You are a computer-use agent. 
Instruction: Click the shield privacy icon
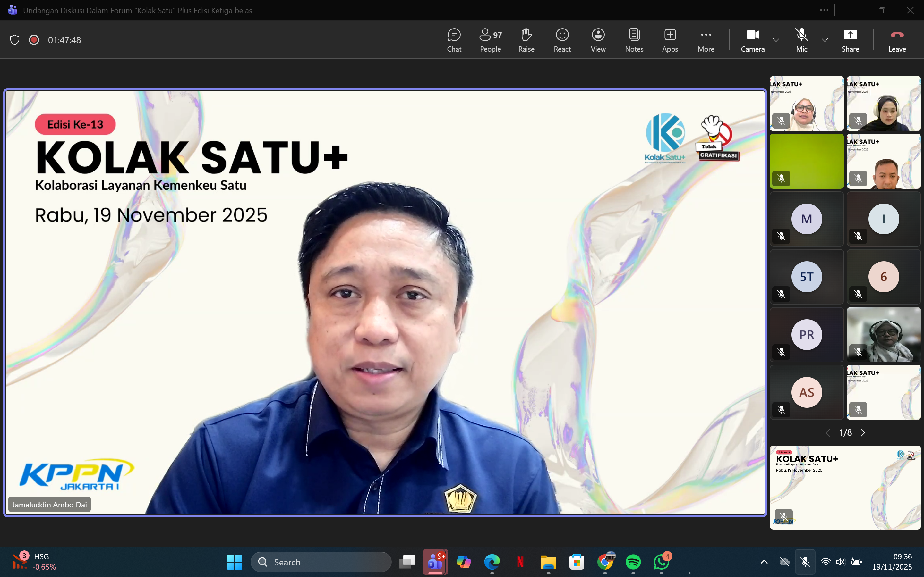pyautogui.click(x=14, y=40)
